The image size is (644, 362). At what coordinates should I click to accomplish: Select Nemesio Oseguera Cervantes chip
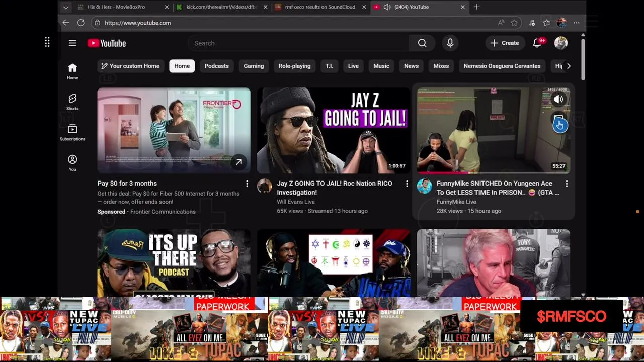502,66
